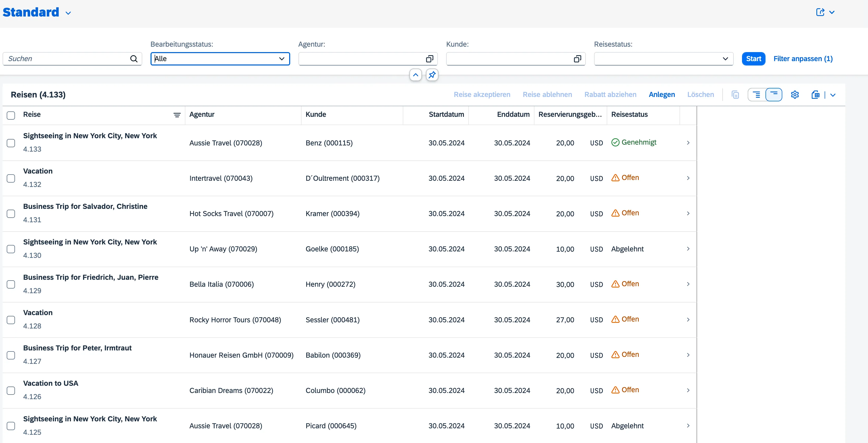Image resolution: width=868 pixels, height=443 pixels.
Task: Click Anlegen to create trip
Action: (661, 95)
